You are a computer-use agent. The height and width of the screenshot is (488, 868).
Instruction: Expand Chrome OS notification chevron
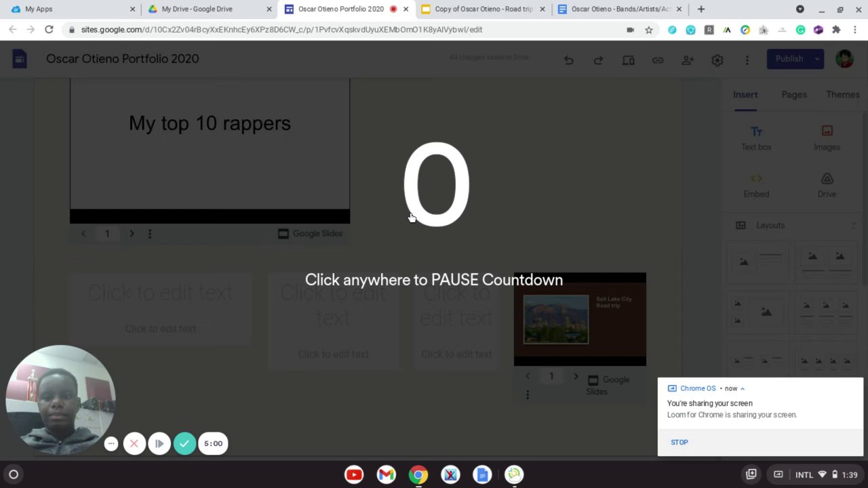743,388
